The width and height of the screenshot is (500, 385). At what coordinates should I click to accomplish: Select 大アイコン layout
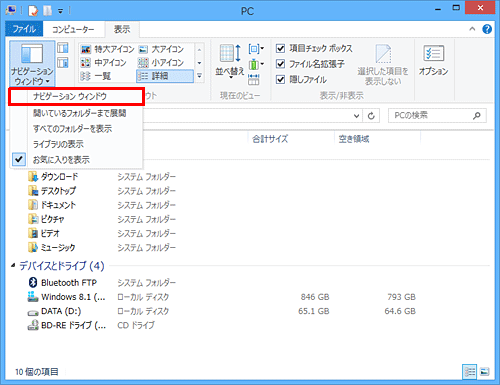click(161, 49)
